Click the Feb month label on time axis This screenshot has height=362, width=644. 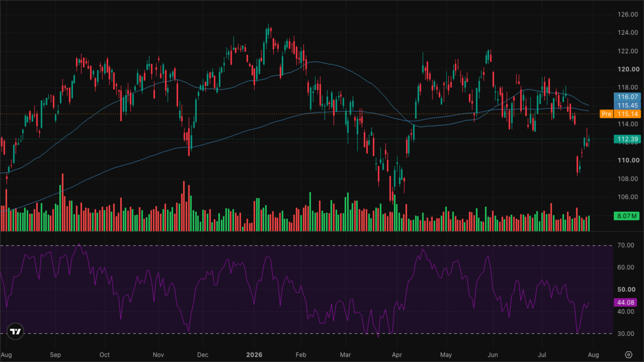(x=301, y=355)
